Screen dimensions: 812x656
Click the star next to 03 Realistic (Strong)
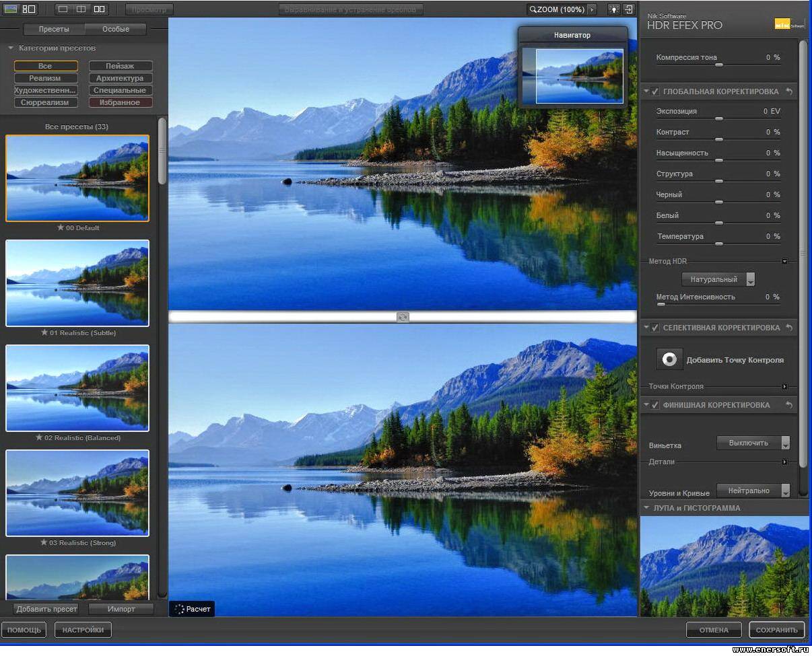click(x=44, y=542)
